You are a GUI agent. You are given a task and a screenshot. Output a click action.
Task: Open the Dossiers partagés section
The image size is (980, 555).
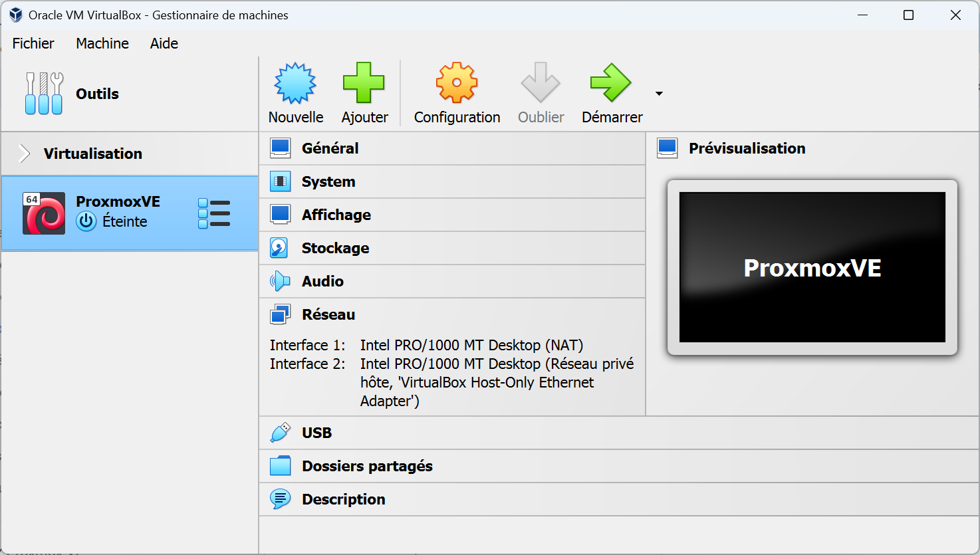(367, 466)
